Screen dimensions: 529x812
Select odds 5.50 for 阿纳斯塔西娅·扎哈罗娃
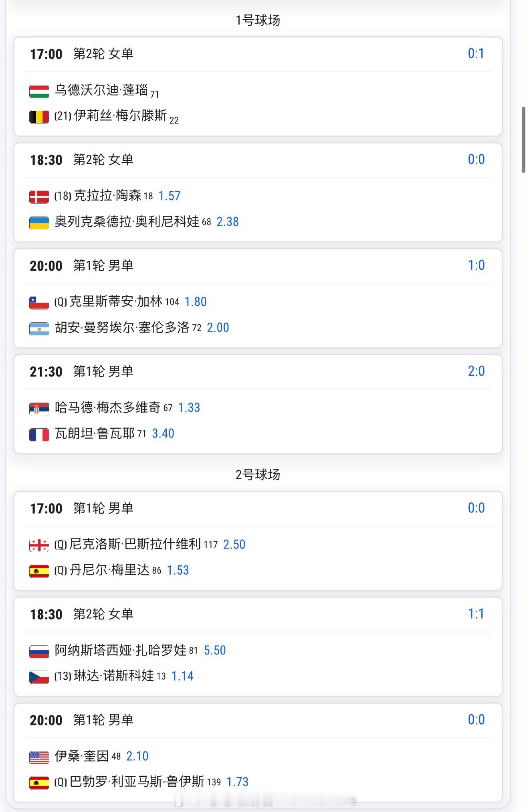215,650
